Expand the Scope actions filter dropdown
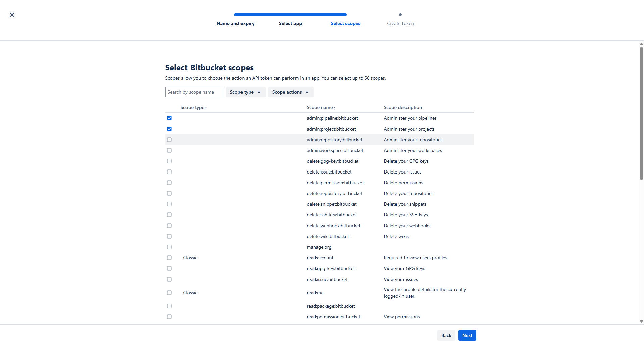The width and height of the screenshot is (644, 346). 290,92
